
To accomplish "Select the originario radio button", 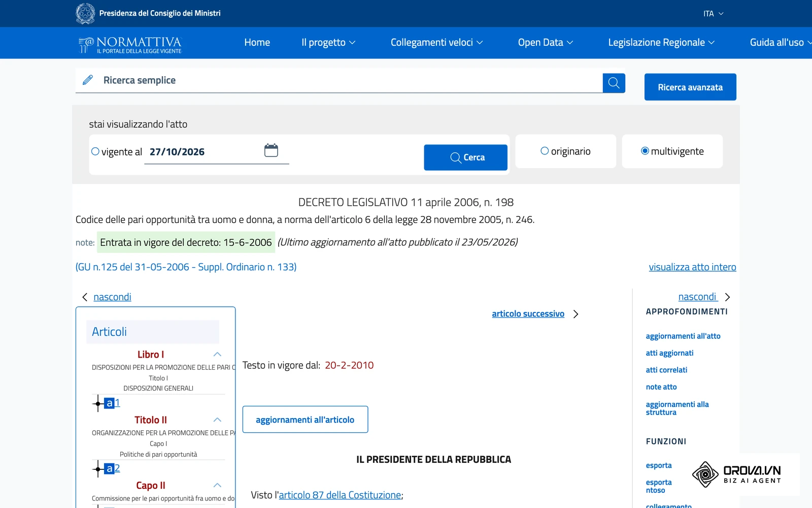I will click(x=545, y=151).
